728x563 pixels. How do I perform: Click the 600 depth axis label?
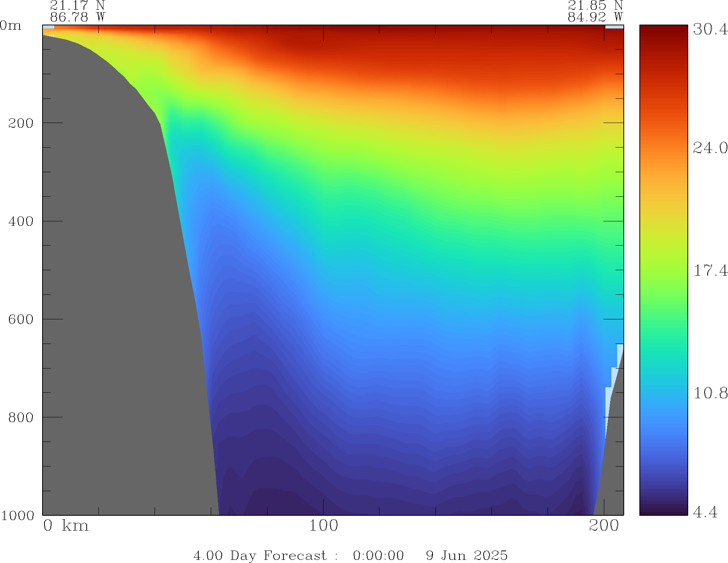click(21, 319)
